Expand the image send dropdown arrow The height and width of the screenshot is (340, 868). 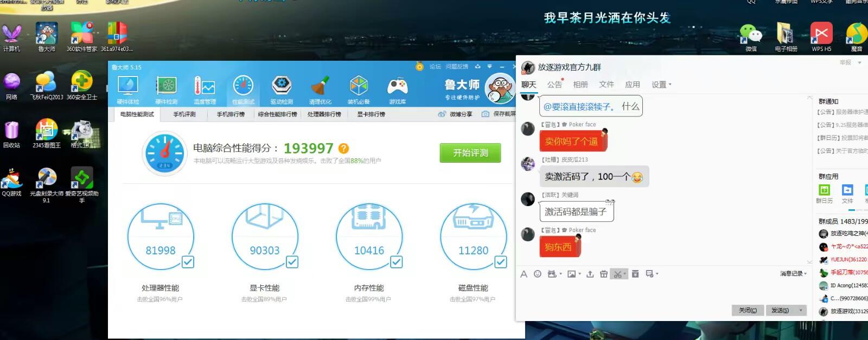(x=579, y=274)
